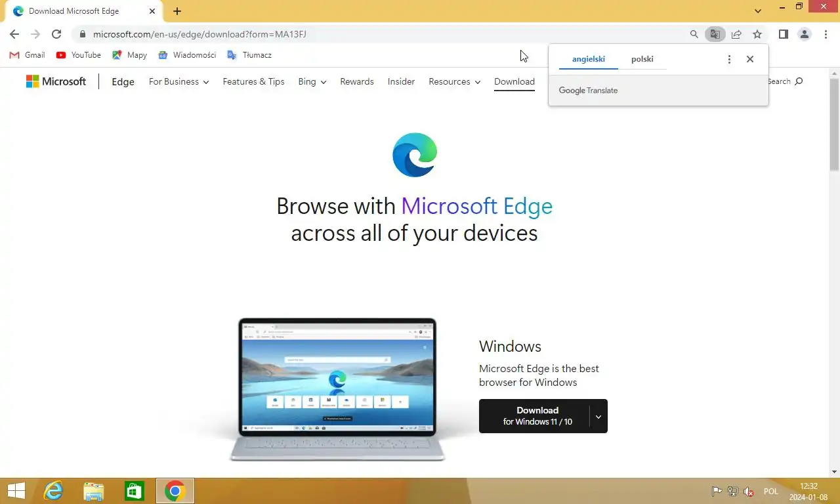Click the site Search magnifier
This screenshot has height=504, width=840.
coord(799,81)
